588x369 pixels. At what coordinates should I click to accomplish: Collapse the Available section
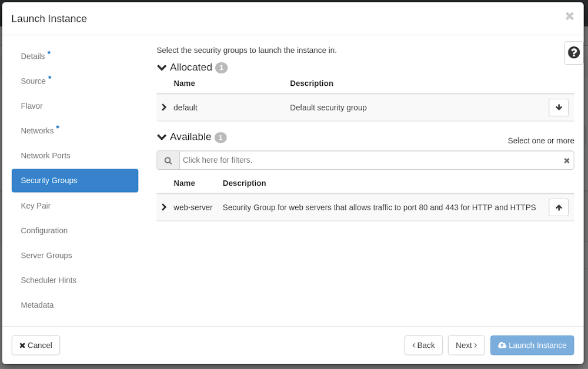(x=162, y=137)
